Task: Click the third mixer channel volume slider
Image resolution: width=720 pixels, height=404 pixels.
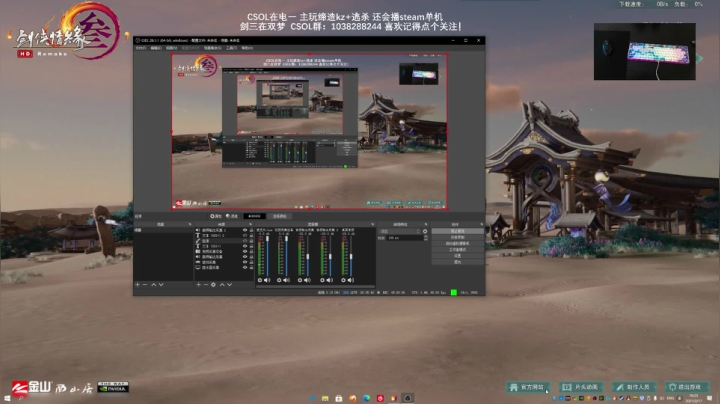Action: click(308, 256)
